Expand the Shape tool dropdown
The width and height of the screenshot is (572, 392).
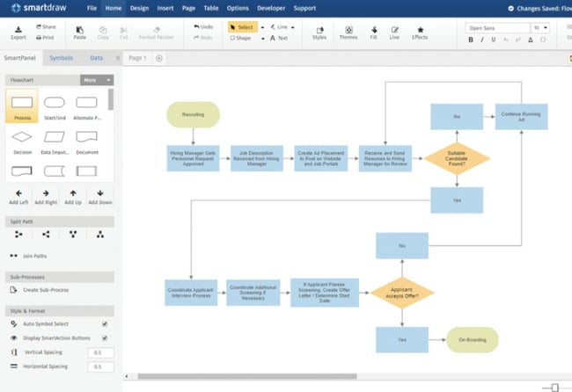point(262,39)
